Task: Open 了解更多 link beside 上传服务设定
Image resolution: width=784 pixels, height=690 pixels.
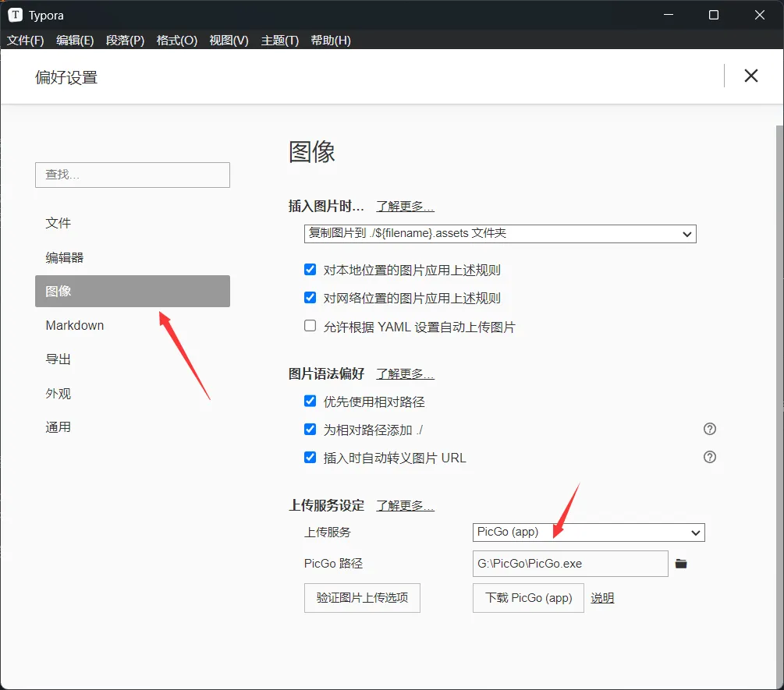Action: [405, 506]
